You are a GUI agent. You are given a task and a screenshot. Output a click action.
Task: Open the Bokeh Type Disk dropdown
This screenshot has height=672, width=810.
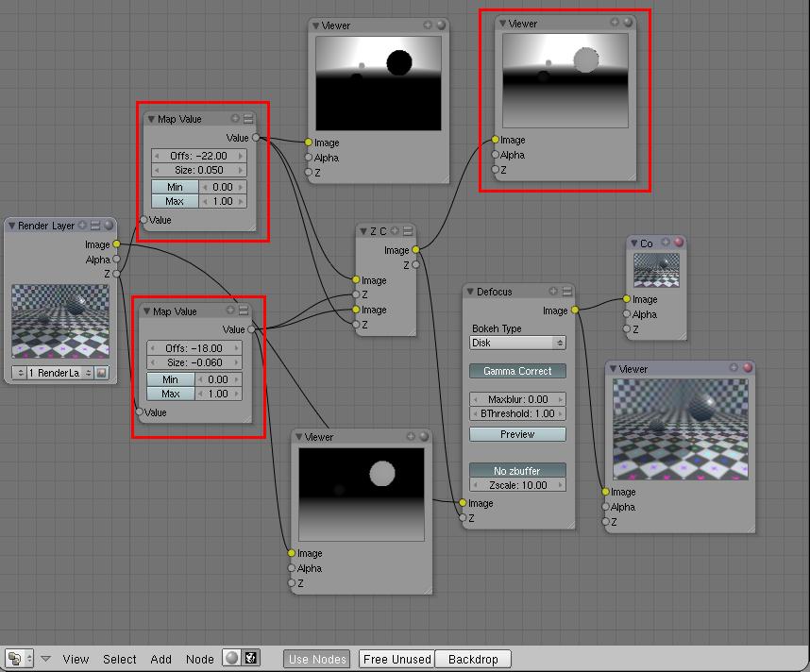[517, 343]
